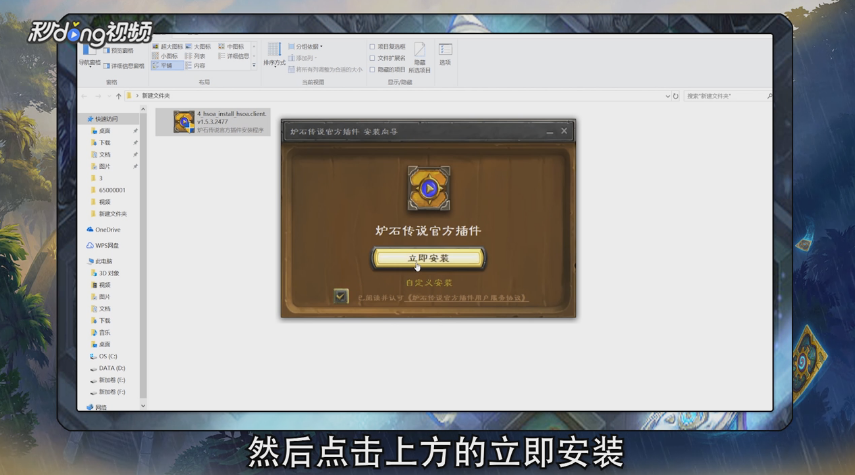Click the 搜索"新建文件夹" search box

coord(726,96)
